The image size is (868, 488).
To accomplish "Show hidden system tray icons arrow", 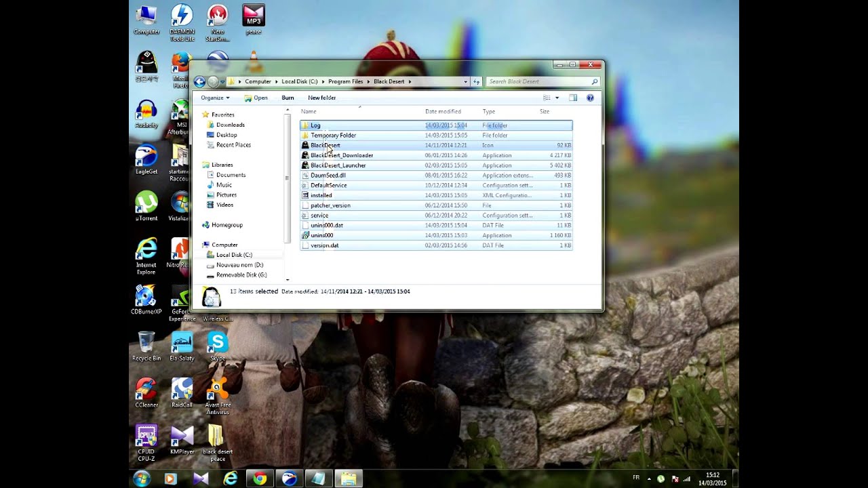I will 649,479.
